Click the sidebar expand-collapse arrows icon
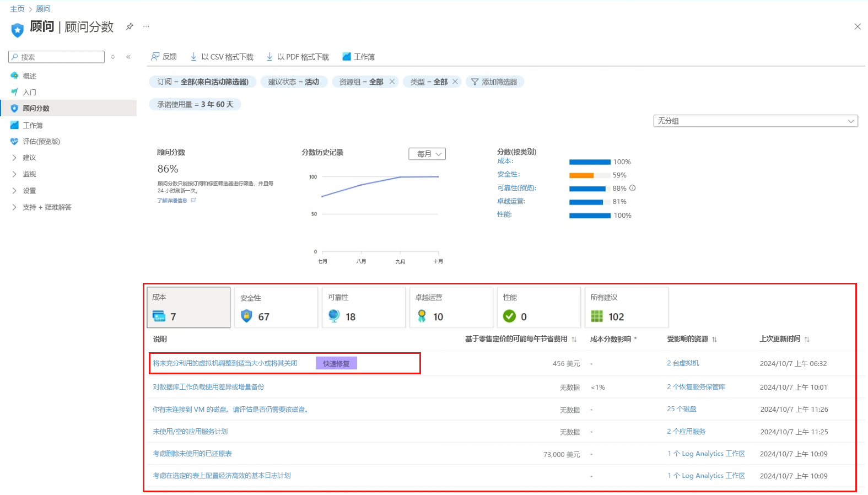Viewport: 868px width, 495px height. 113,57
